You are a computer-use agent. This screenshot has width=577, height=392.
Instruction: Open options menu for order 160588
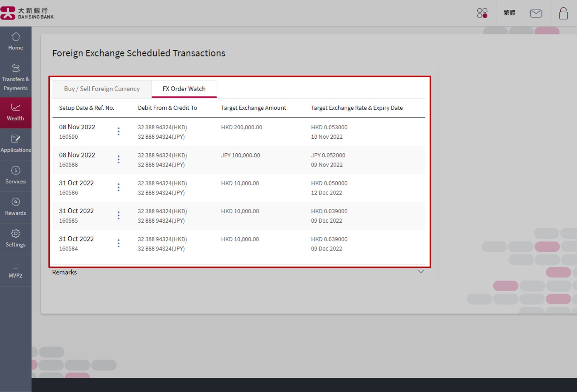118,159
